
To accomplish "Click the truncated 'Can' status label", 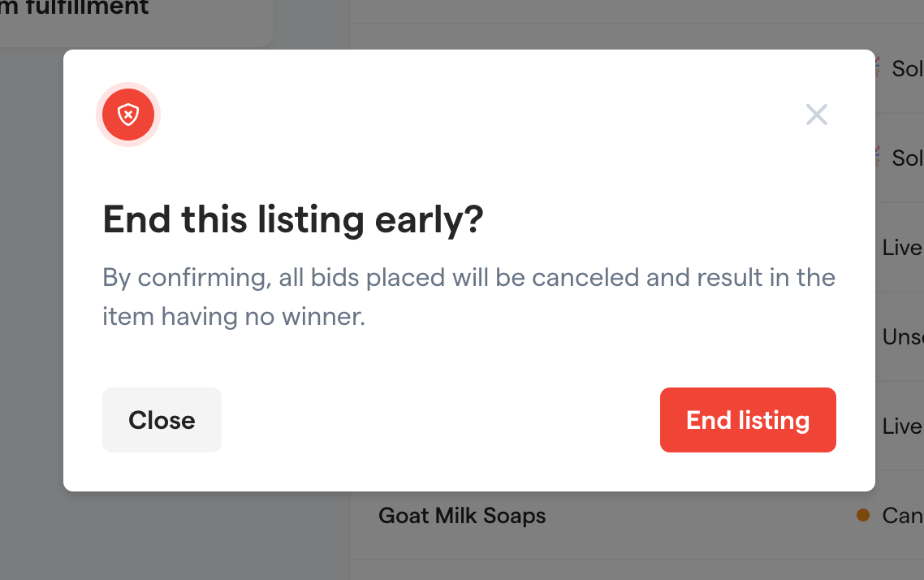I will point(902,516).
